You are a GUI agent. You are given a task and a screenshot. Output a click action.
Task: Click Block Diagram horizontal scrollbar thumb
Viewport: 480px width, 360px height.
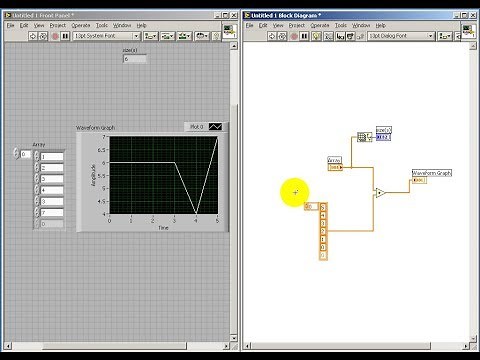pyautogui.click(x=341, y=346)
